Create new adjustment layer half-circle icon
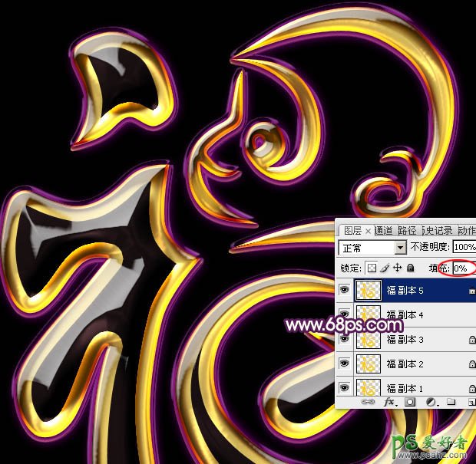This screenshot has width=476, height=464. pyautogui.click(x=431, y=401)
